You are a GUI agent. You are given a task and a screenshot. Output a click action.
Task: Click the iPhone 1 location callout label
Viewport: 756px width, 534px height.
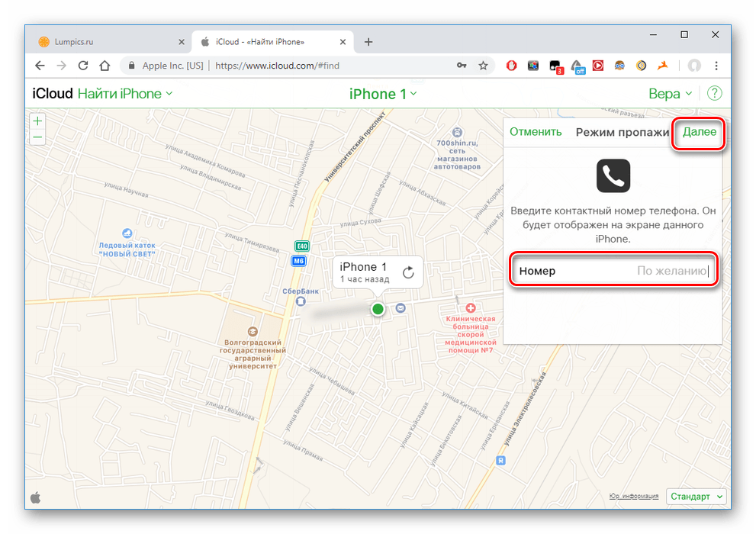pos(364,272)
